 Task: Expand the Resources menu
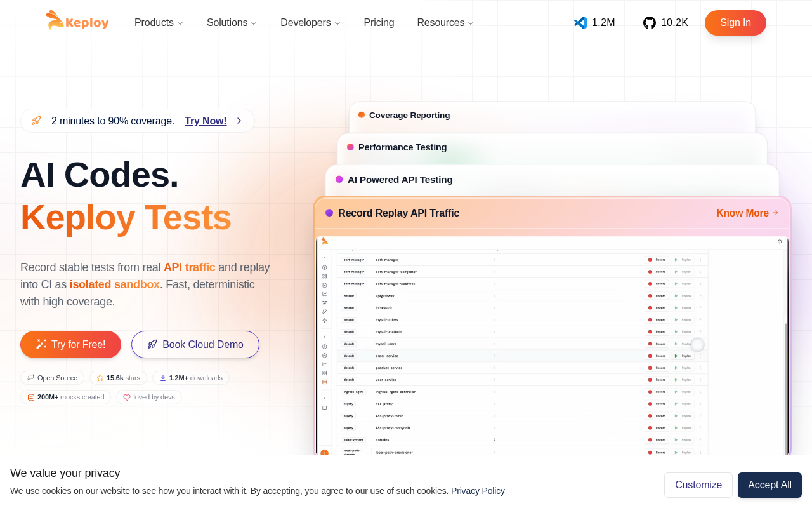point(445,23)
